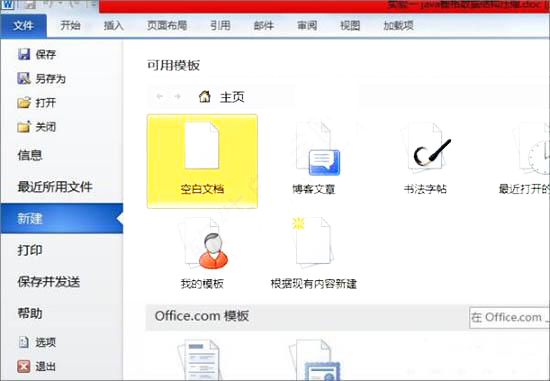Click the 另存为 save-as icon

pyautogui.click(x=24, y=79)
